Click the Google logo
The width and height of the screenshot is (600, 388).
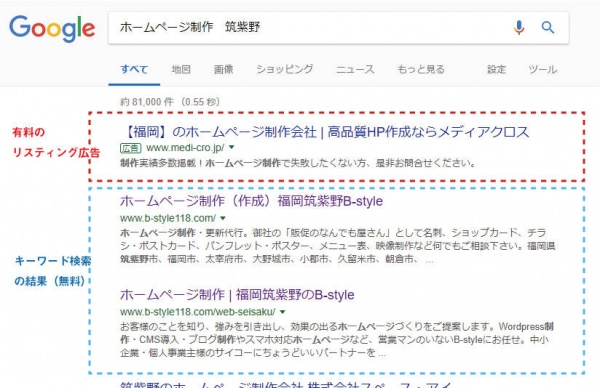[52, 29]
